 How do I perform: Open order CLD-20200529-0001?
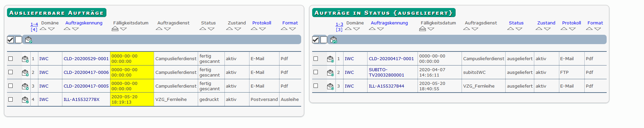86,58
